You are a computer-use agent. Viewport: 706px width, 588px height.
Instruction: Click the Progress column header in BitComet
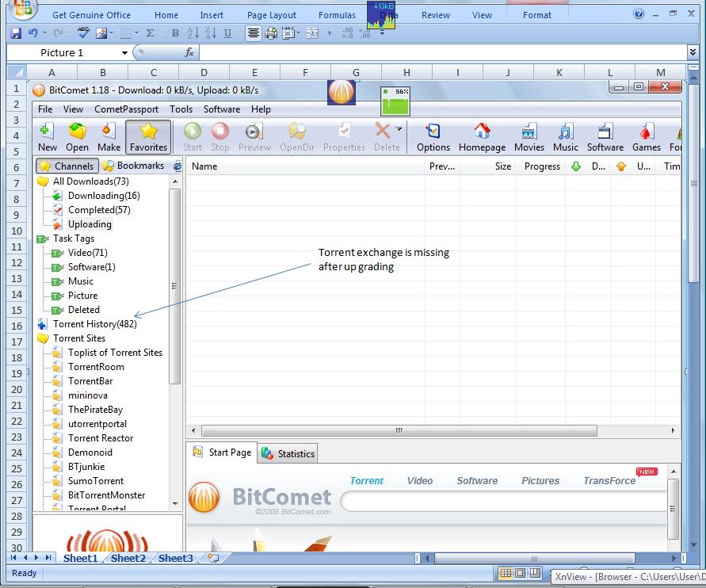(x=542, y=166)
